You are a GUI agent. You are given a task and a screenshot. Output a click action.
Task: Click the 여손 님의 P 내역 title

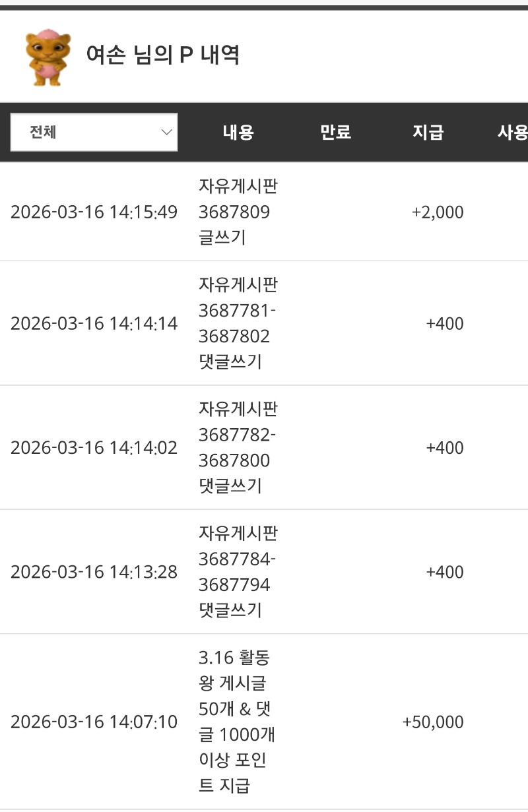click(162, 55)
